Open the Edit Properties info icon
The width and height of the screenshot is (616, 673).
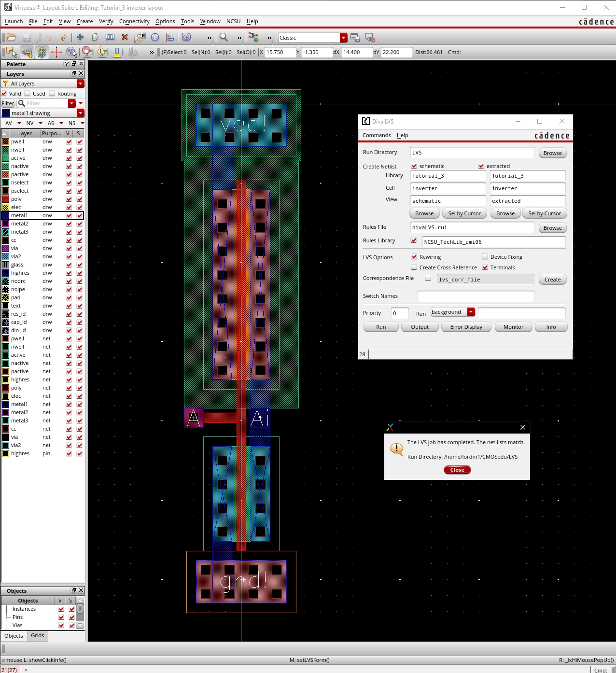pos(155,38)
